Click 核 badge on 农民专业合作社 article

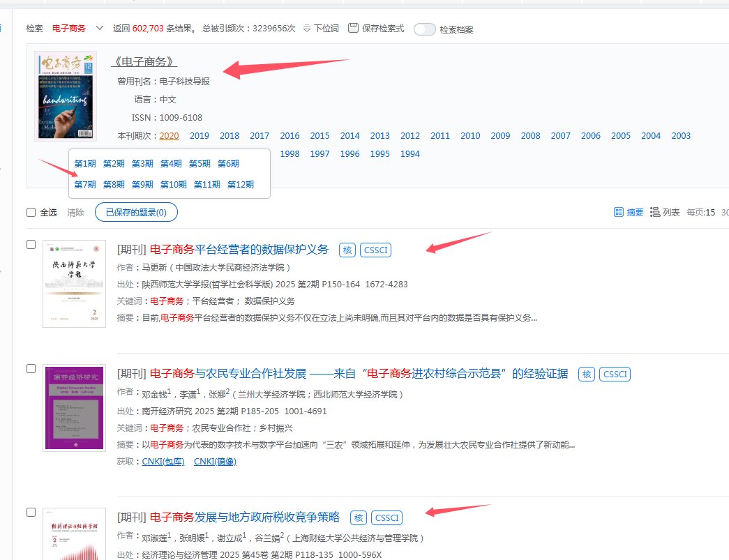coord(587,374)
